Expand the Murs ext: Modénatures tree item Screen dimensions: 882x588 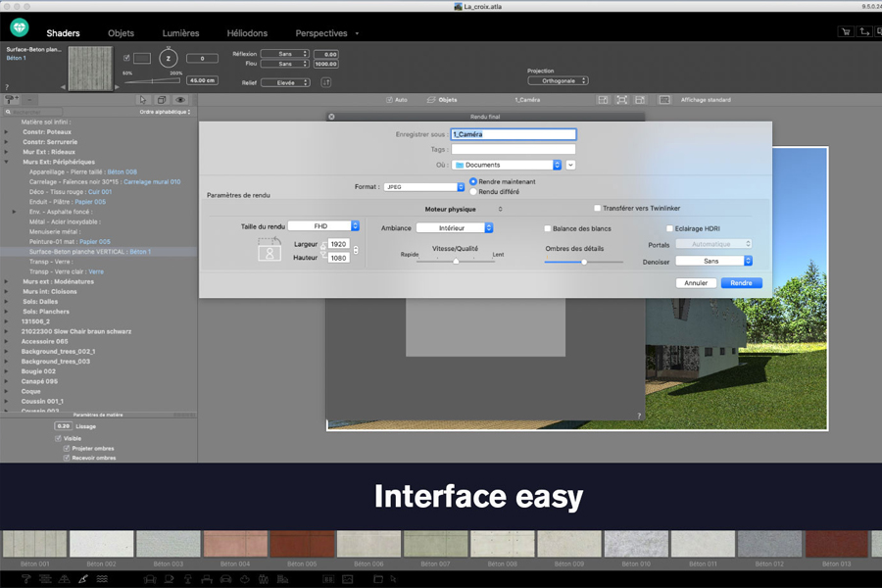[x=7, y=281]
